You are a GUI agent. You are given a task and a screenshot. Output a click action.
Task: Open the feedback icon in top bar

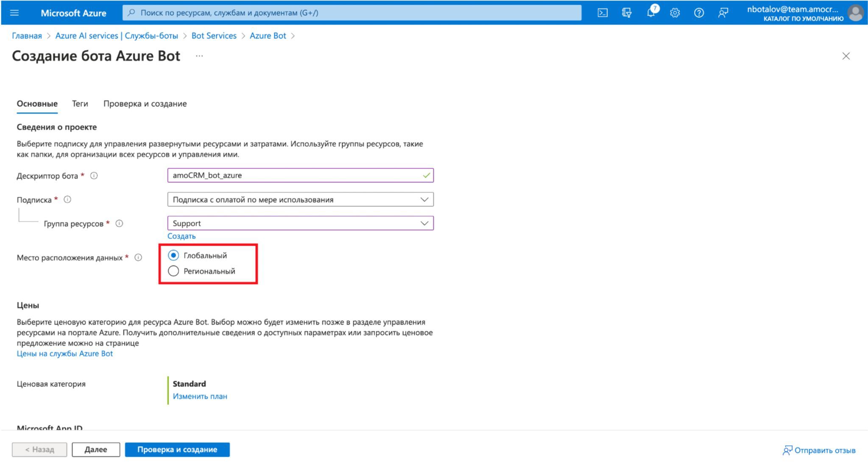[723, 13]
